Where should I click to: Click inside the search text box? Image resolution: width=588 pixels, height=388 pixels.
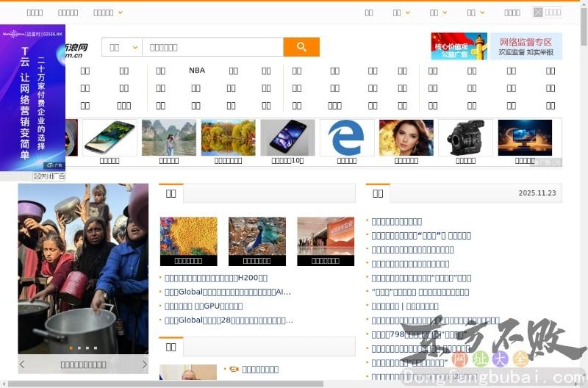click(x=212, y=47)
